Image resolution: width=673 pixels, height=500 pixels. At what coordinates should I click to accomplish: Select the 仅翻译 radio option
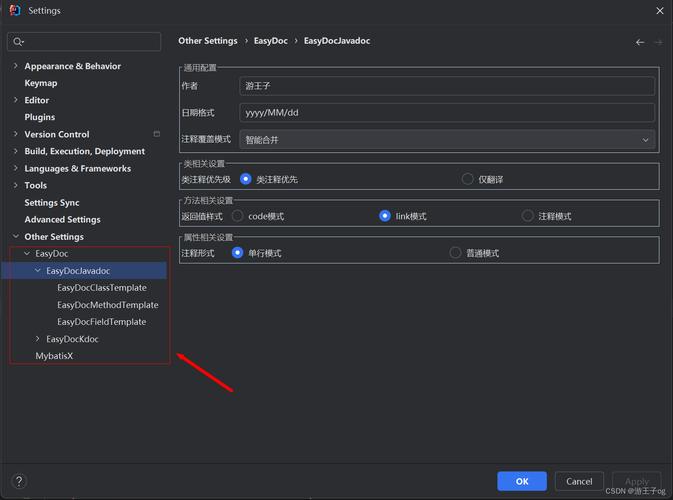467,179
